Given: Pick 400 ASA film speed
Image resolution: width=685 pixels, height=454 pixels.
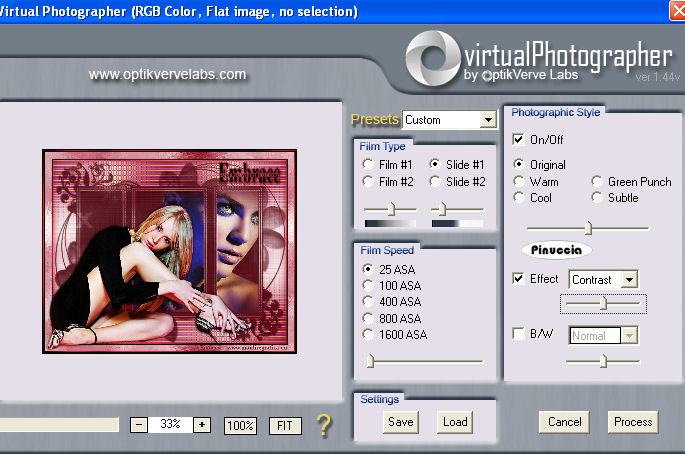Looking at the screenshot, I should point(368,302).
